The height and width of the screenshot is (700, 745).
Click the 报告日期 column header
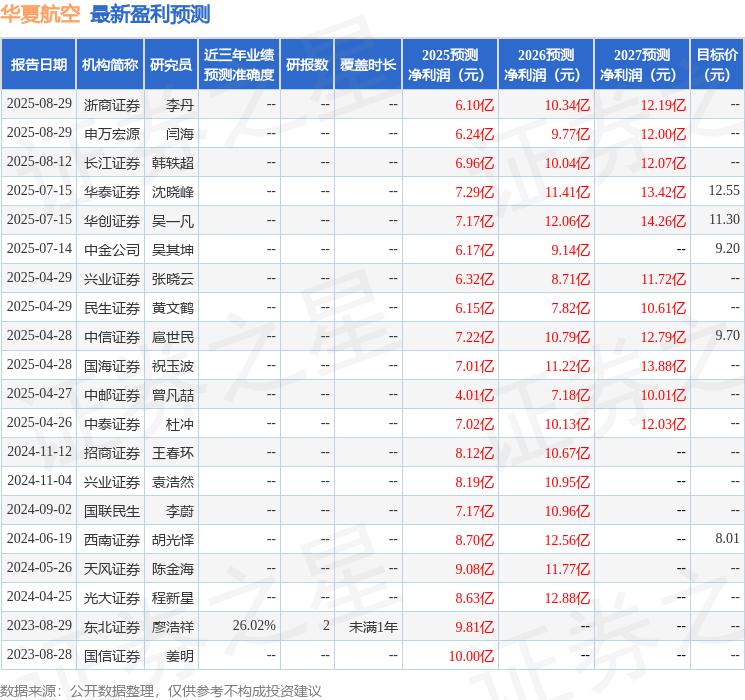coord(38,65)
